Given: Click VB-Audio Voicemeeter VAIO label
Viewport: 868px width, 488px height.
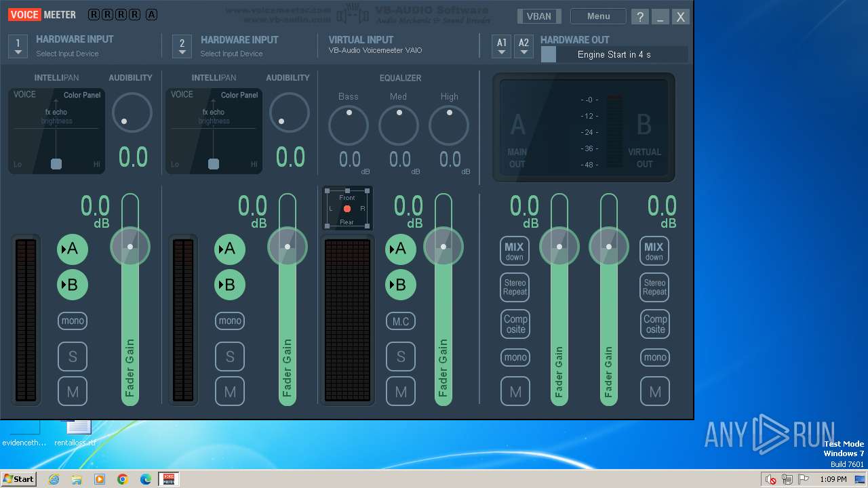Looking at the screenshot, I should pos(375,50).
